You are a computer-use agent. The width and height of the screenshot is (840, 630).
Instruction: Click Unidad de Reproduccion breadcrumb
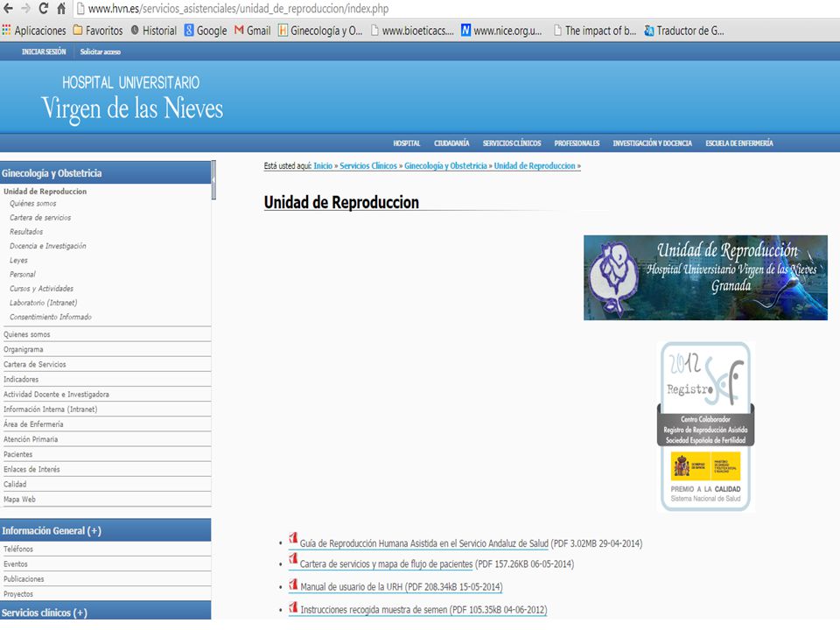535,166
